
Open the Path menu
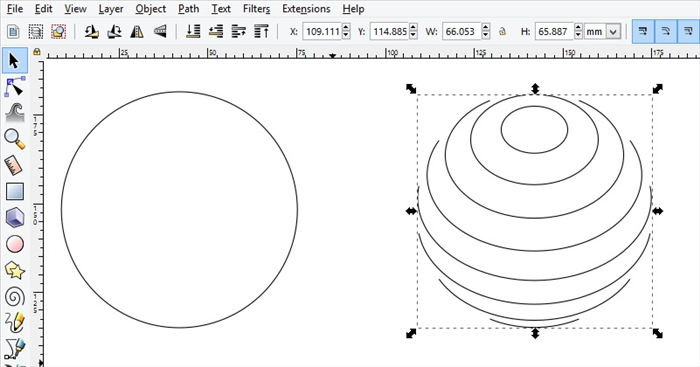[x=188, y=9]
